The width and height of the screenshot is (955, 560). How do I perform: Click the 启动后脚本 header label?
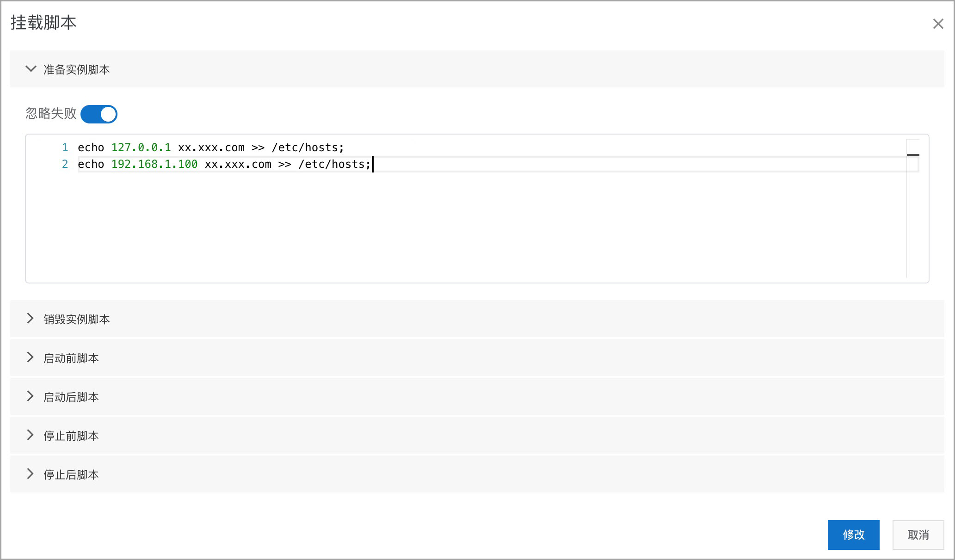pyautogui.click(x=71, y=397)
